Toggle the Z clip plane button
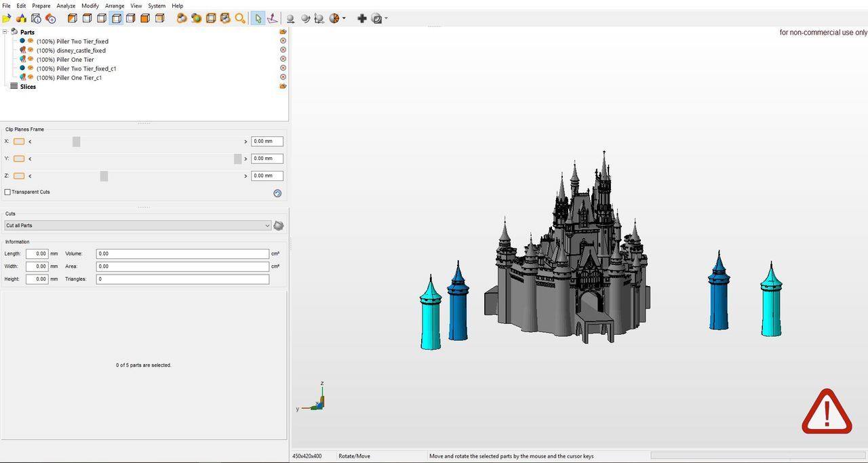Viewport: 868px width, 463px height. pyautogui.click(x=19, y=176)
